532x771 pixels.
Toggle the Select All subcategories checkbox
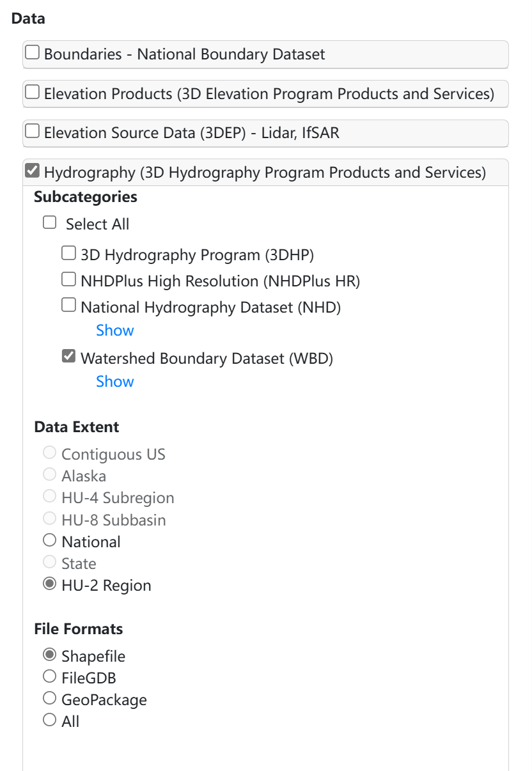[50, 223]
